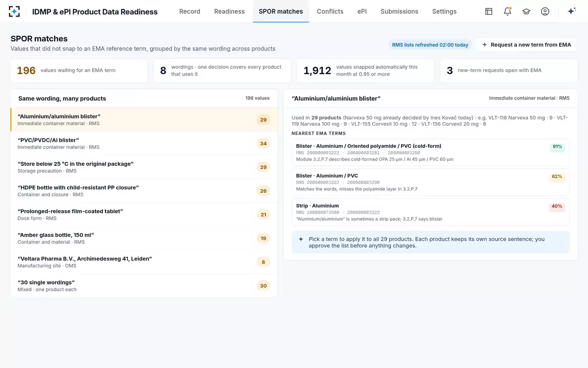588x368 pixels.
Task: Click the 1,912 values snapped card
Action: click(x=365, y=71)
